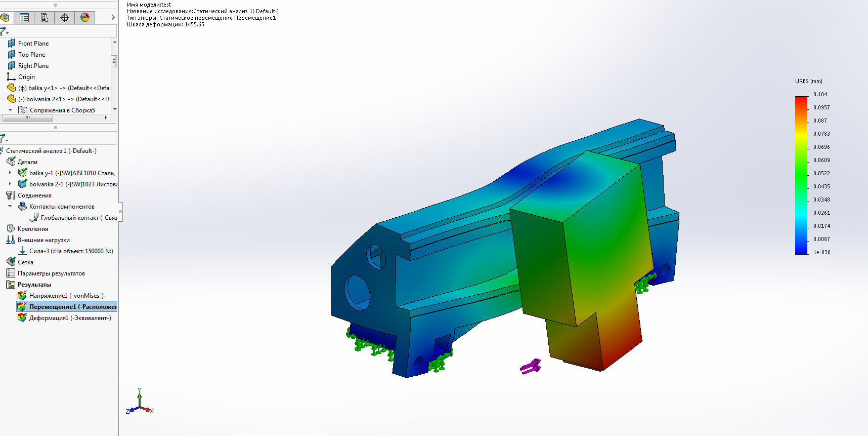Click the Сила-3 force arrow icon

click(x=22, y=251)
